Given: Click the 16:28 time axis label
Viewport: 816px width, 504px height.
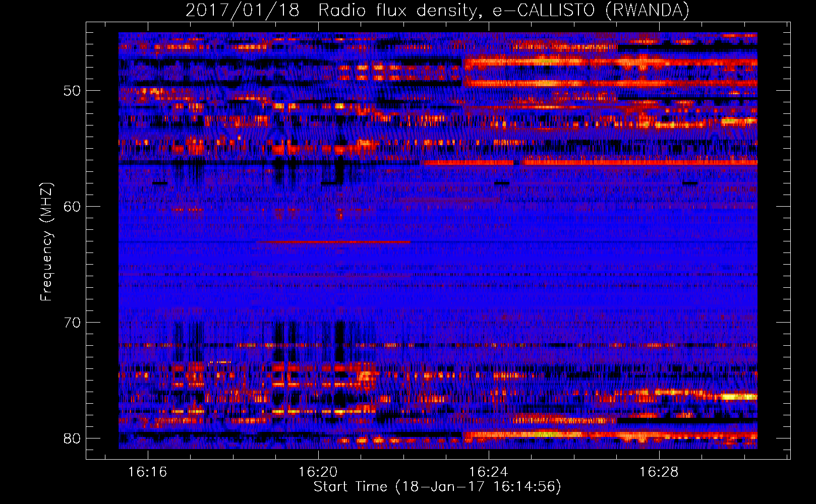Looking at the screenshot, I should tap(659, 472).
